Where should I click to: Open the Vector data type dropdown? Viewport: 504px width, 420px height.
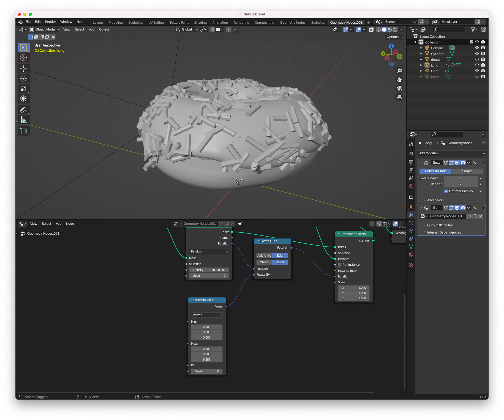(x=206, y=315)
